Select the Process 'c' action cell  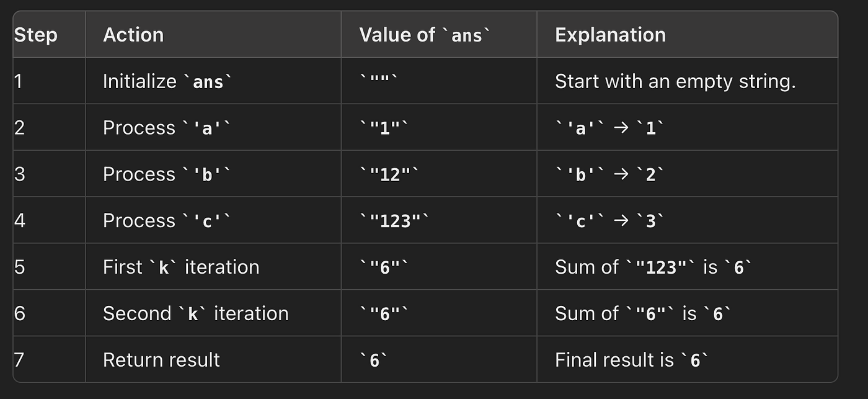pos(166,221)
